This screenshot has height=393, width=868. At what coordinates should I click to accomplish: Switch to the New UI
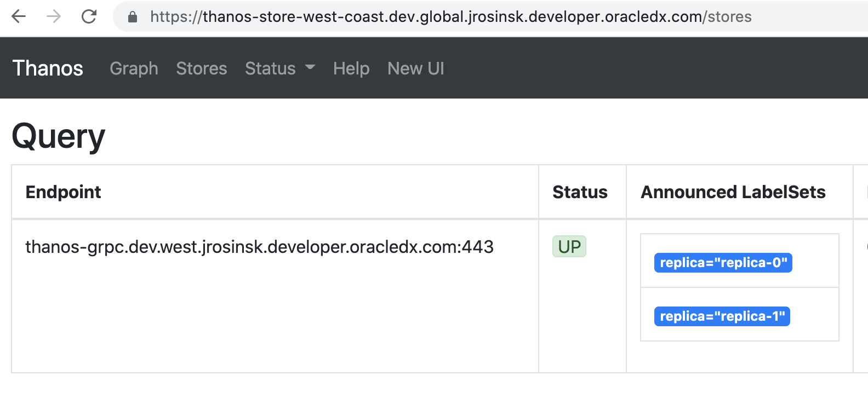pos(415,68)
